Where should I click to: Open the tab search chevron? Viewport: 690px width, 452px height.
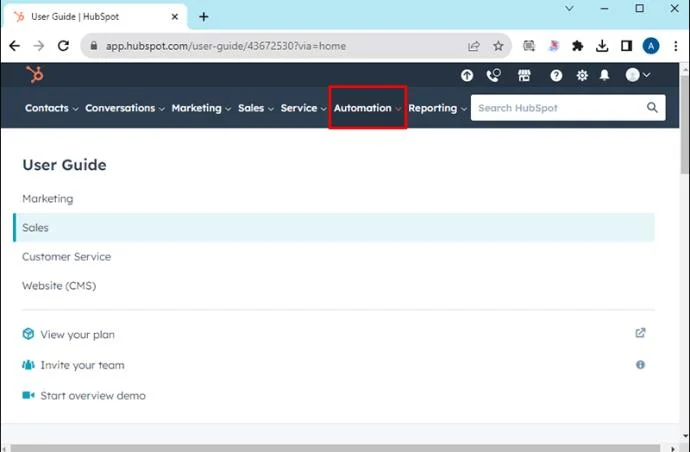click(569, 8)
